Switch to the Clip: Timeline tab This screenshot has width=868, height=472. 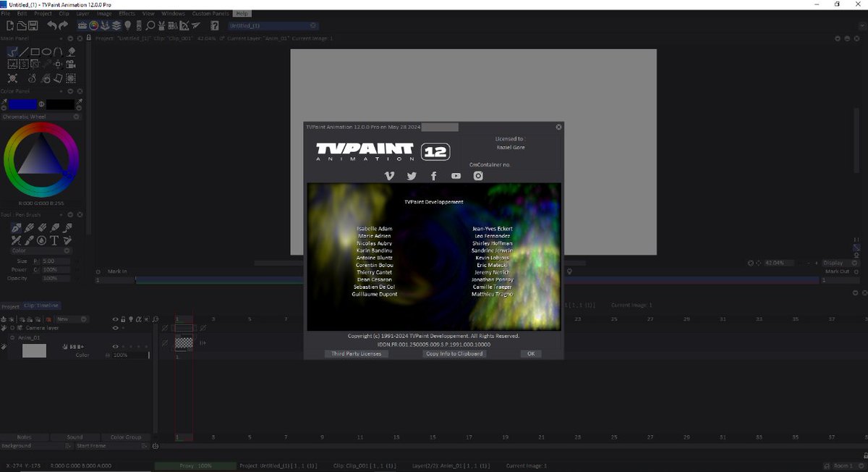[x=42, y=306]
